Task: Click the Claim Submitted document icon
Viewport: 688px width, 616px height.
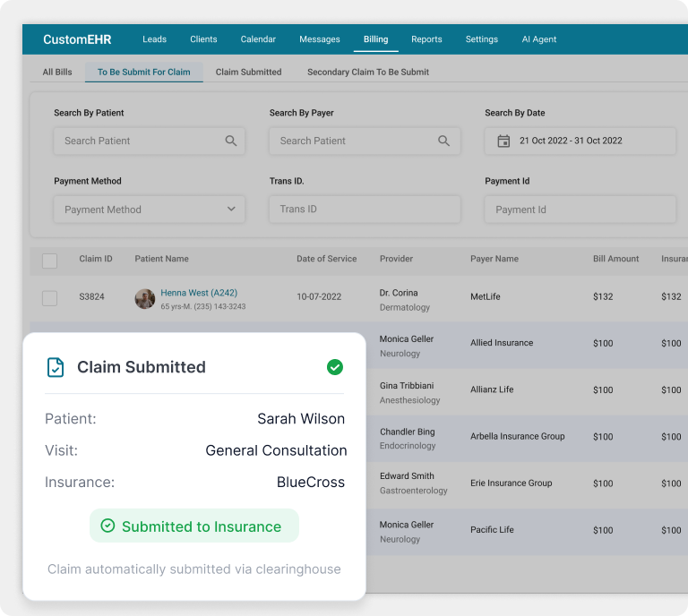Action: (56, 367)
